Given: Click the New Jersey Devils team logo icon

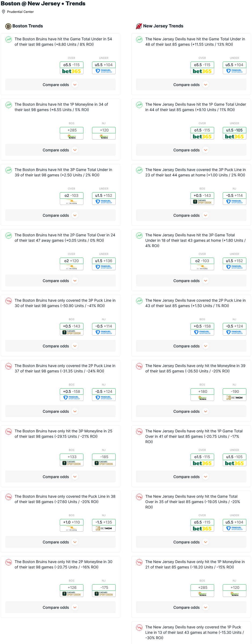Looking at the screenshot, I should (139, 26).
